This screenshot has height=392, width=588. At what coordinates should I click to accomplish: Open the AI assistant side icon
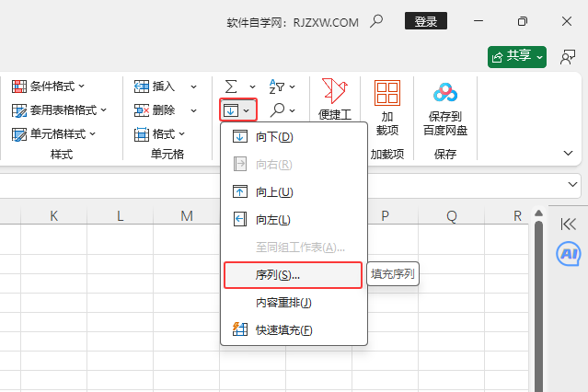click(x=569, y=253)
